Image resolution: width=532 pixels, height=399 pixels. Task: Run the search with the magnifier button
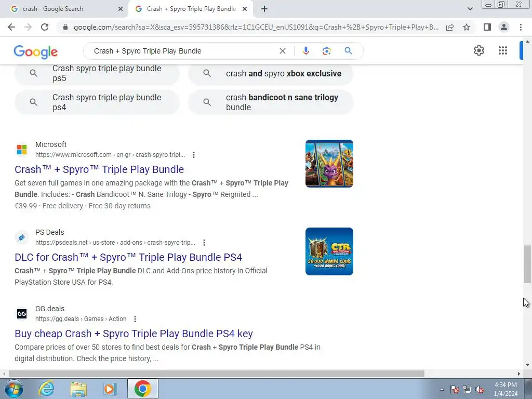coord(348,51)
